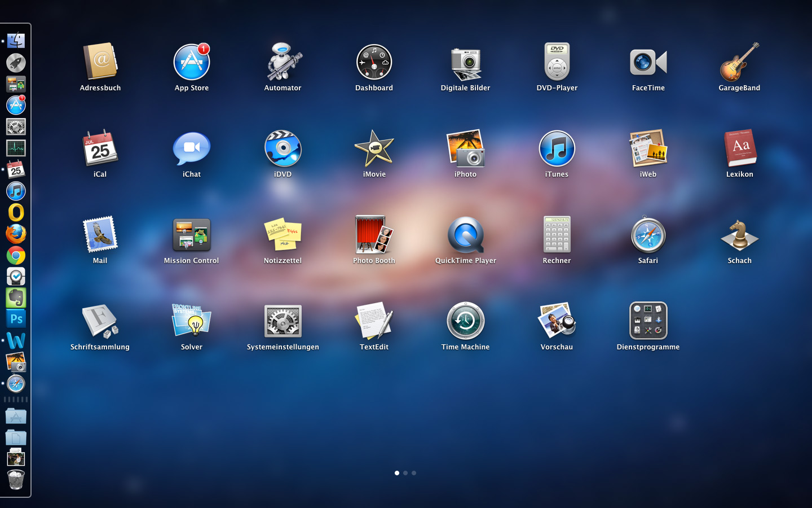Launch Photo Booth
Viewport: 812px width, 508px height.
[x=374, y=234]
